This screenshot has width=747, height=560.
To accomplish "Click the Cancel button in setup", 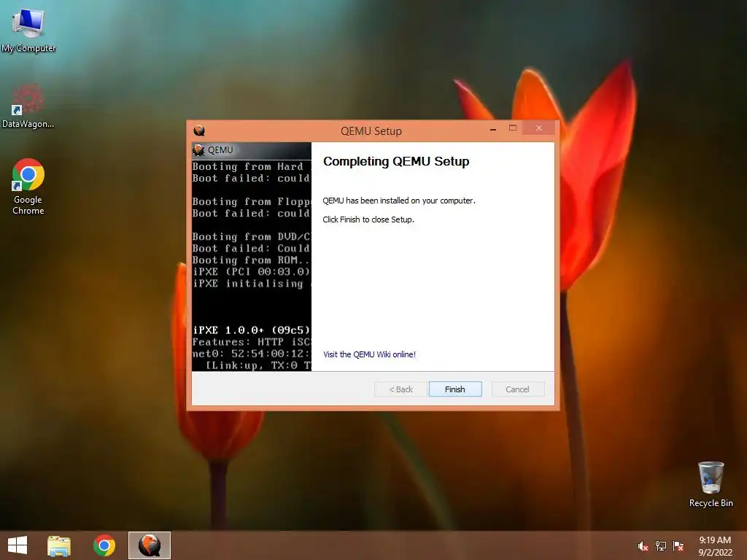I will 517,389.
